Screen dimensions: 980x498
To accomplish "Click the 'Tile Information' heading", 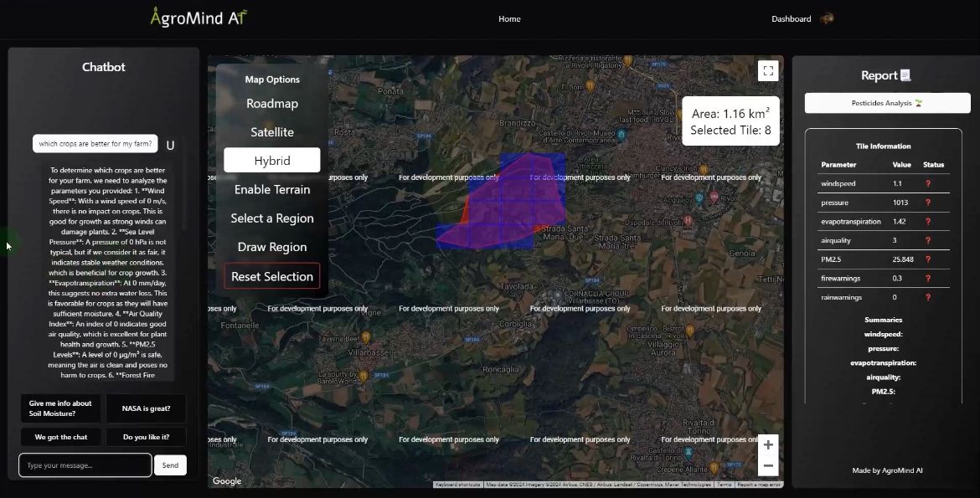I will 883,146.
